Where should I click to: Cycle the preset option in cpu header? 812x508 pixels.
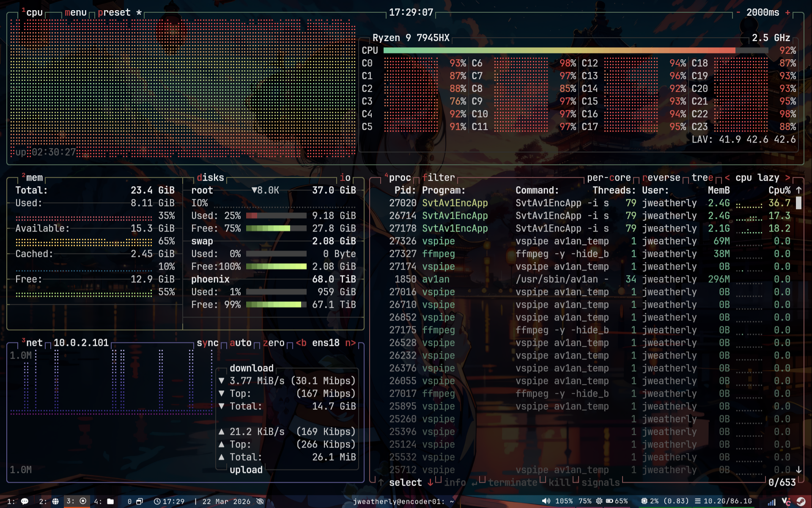click(x=114, y=13)
